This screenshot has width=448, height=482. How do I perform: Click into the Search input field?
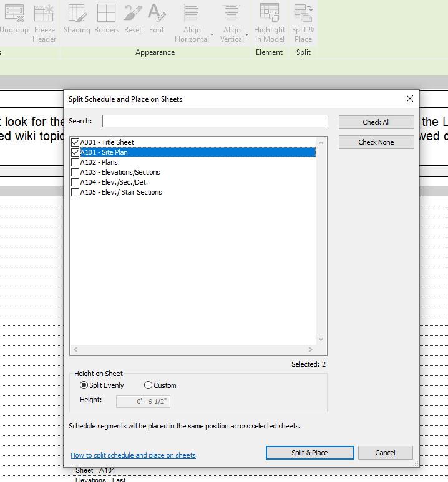pyautogui.click(x=215, y=121)
